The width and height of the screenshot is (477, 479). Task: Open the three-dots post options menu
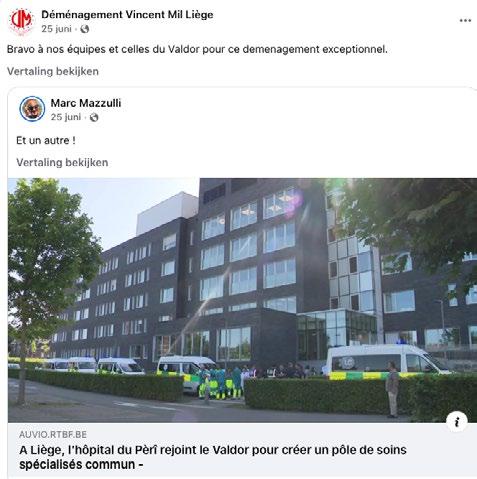(465, 21)
